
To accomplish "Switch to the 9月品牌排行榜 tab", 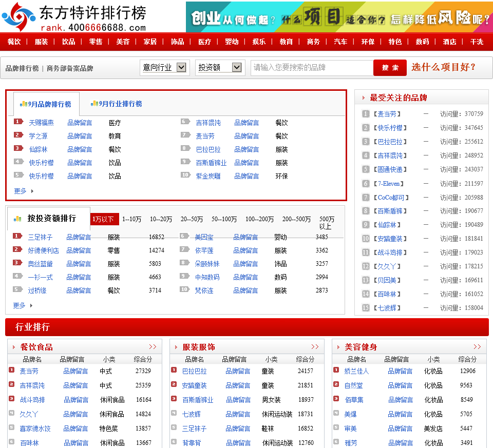I will click(46, 104).
